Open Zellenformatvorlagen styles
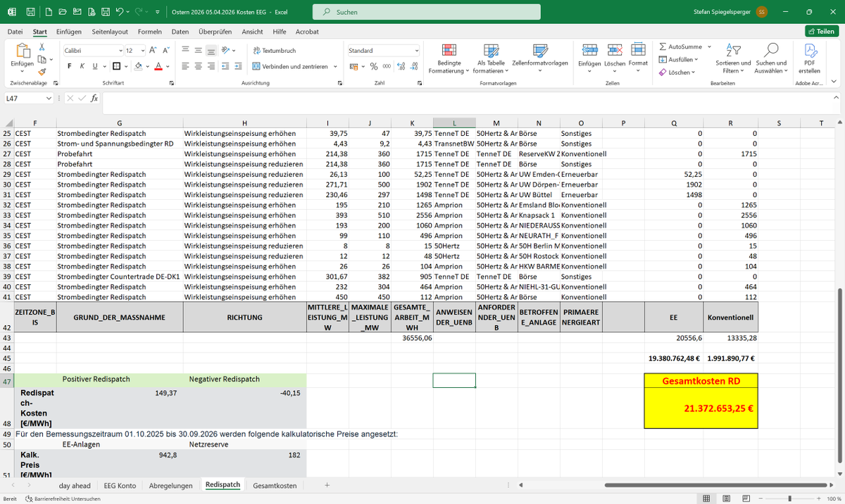The width and height of the screenshot is (845, 504). [540, 58]
